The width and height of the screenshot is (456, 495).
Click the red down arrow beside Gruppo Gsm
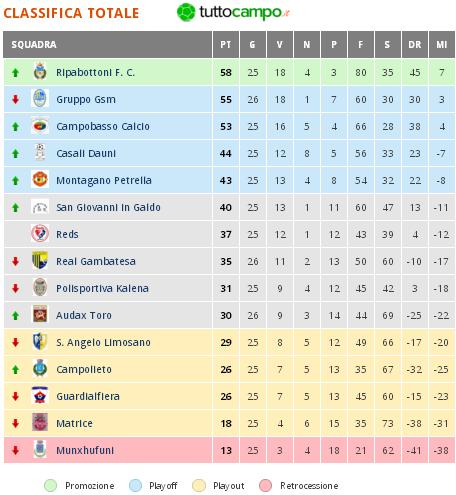click(x=15, y=99)
